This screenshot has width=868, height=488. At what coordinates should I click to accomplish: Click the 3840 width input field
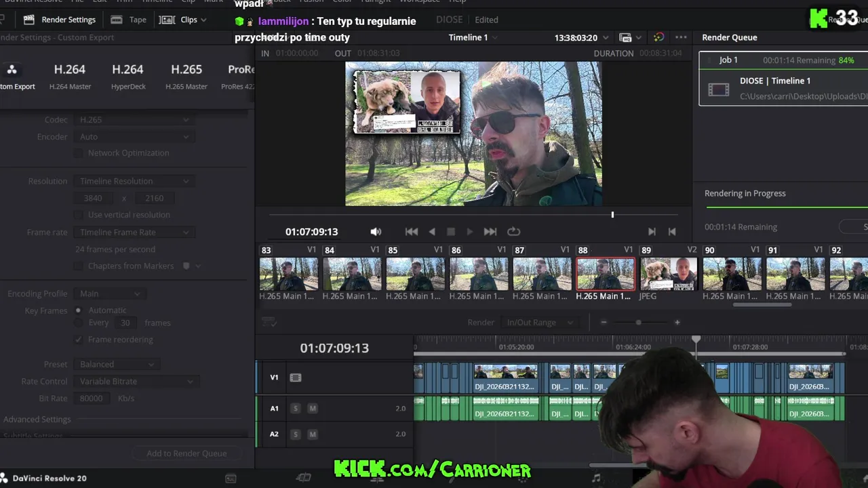[93, 198]
